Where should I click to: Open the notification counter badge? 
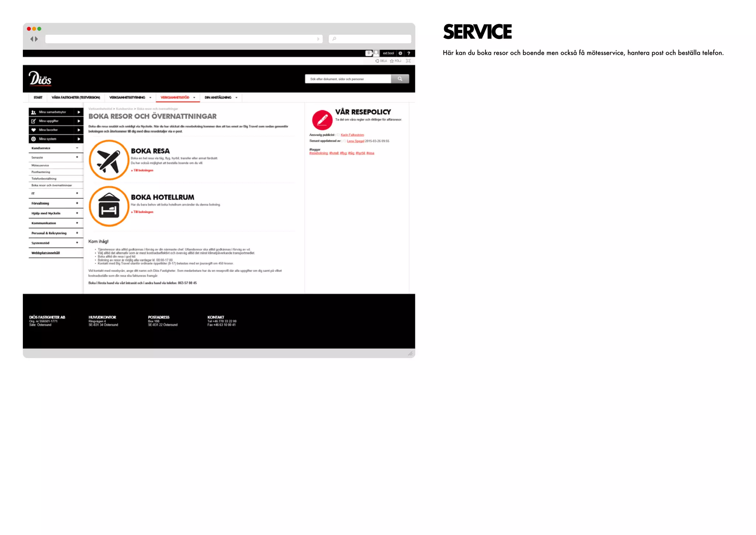point(368,53)
